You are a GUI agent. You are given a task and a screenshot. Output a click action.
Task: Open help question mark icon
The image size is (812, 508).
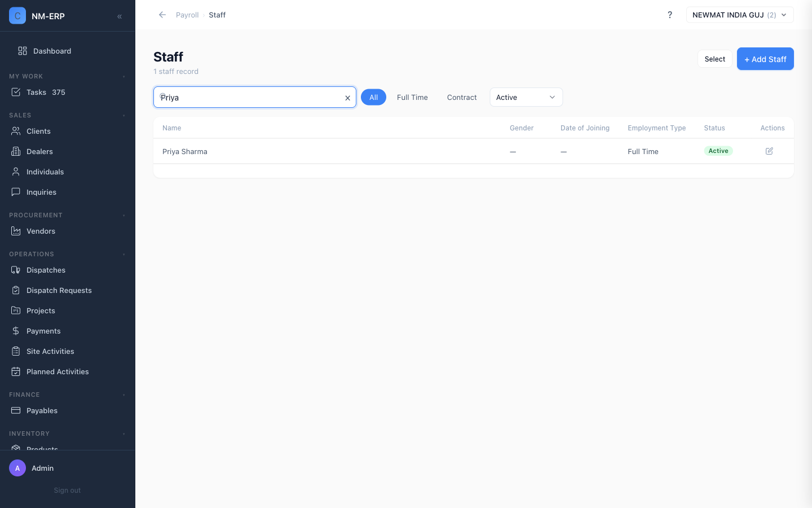pyautogui.click(x=670, y=15)
